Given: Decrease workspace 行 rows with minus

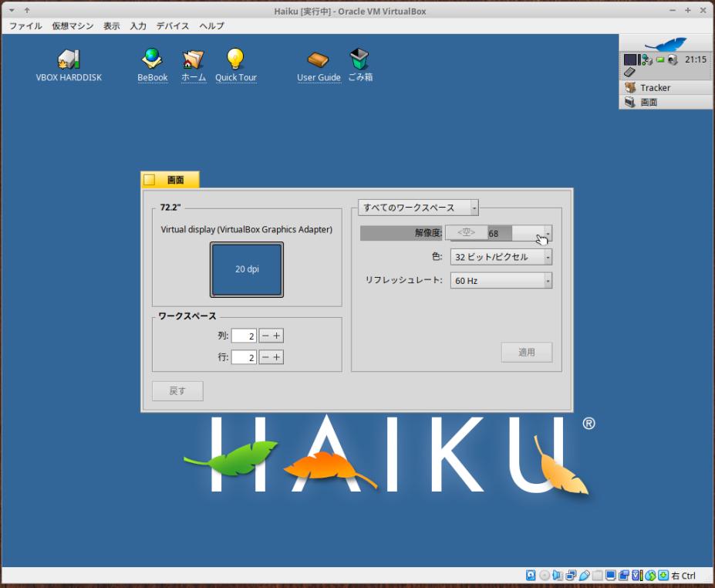Looking at the screenshot, I should coord(265,357).
